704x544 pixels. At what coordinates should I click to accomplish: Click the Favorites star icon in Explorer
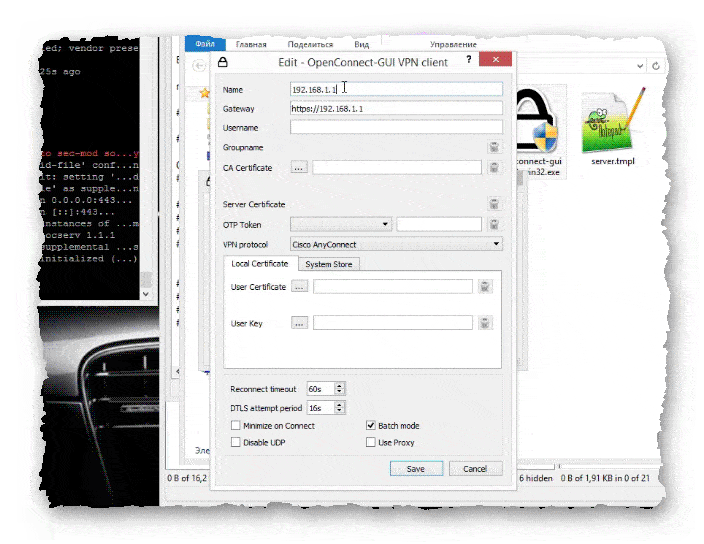click(205, 93)
